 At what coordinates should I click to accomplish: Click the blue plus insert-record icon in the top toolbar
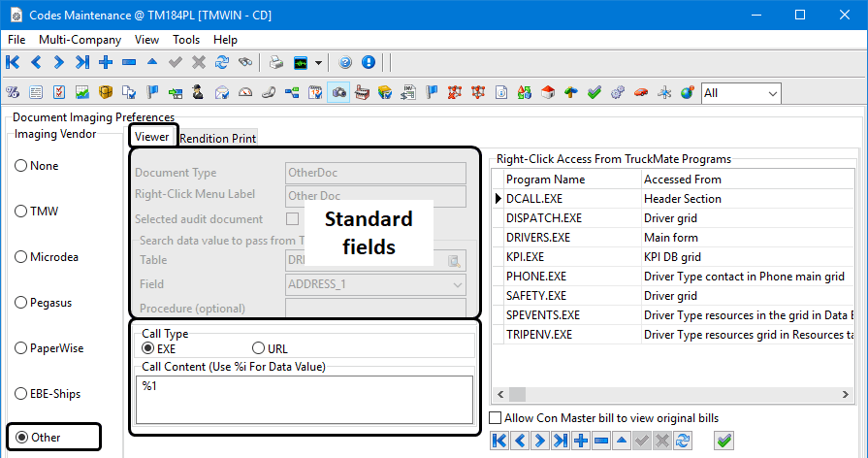point(106,63)
